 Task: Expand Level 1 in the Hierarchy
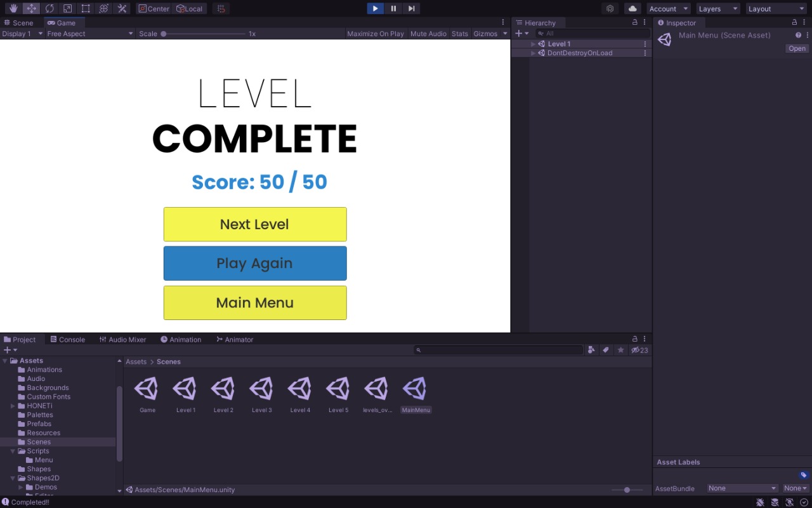tap(534, 44)
